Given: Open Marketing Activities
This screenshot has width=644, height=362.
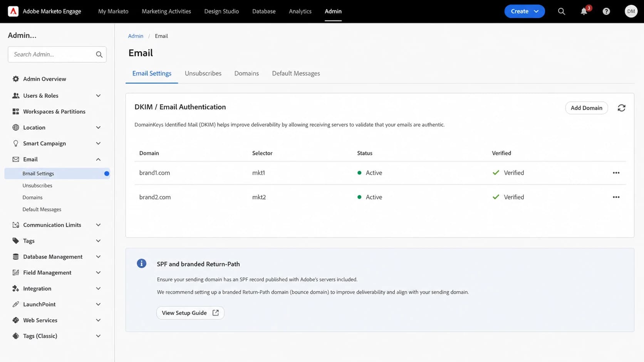Looking at the screenshot, I should (x=166, y=11).
